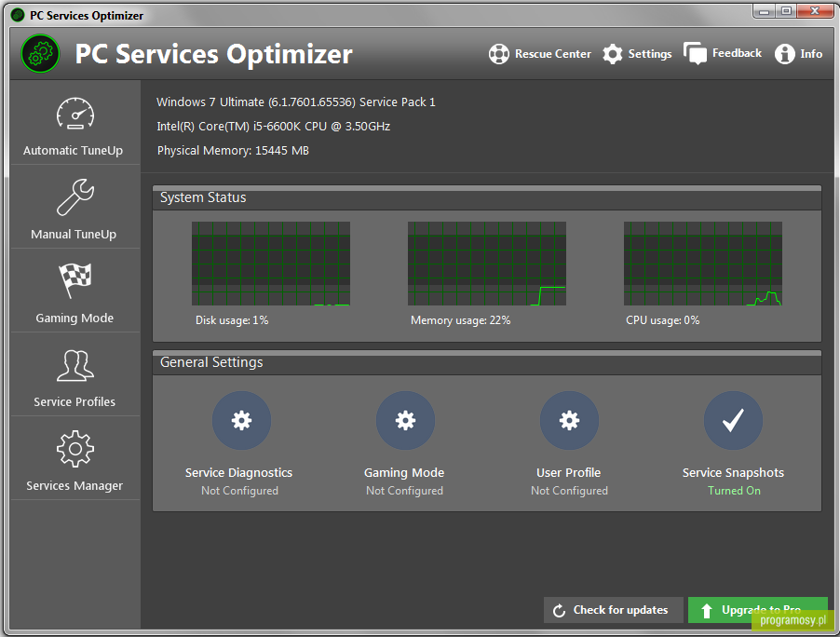The image size is (840, 637).
Task: Click the System Status panel header
Action: [x=487, y=197]
